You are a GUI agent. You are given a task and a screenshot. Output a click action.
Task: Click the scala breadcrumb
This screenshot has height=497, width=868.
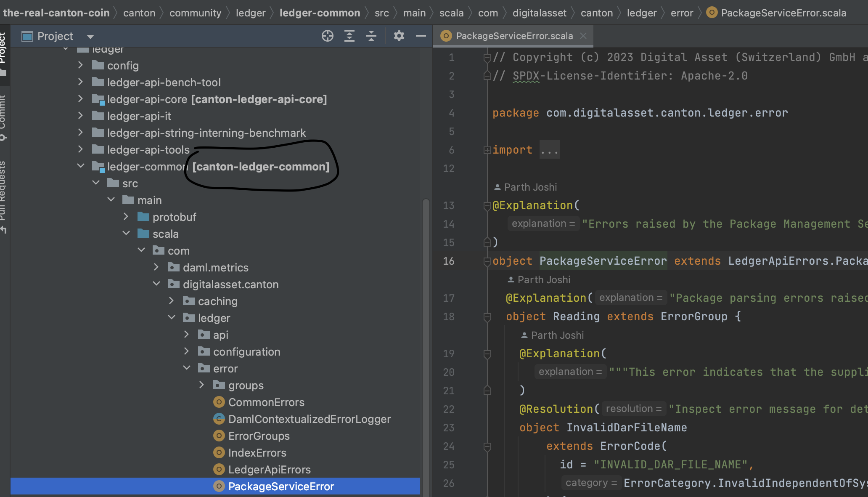tap(451, 13)
